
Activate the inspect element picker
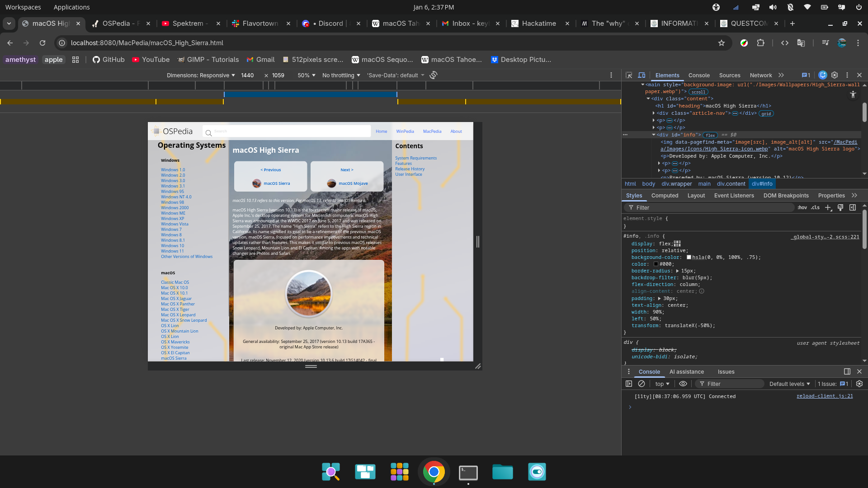[x=629, y=75]
